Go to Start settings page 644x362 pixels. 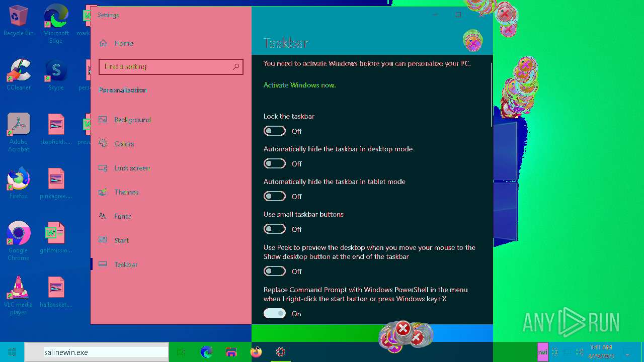click(171, 240)
